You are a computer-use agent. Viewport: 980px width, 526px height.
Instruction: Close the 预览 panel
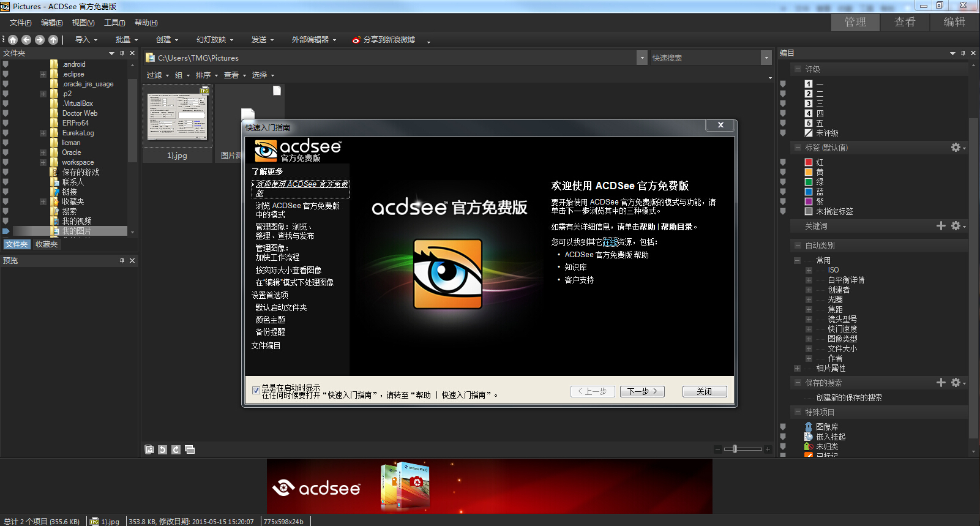132,261
